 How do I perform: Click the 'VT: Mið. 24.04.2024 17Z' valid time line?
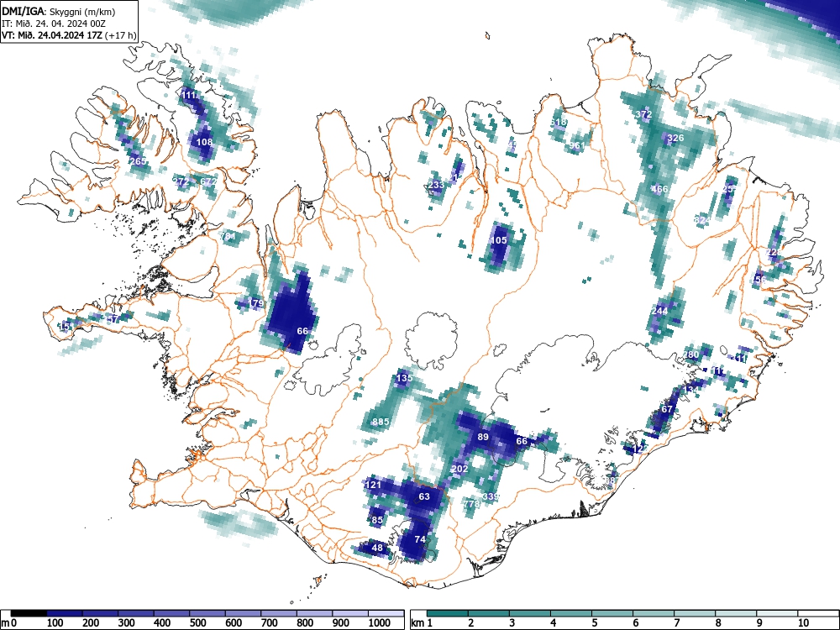tap(52, 36)
